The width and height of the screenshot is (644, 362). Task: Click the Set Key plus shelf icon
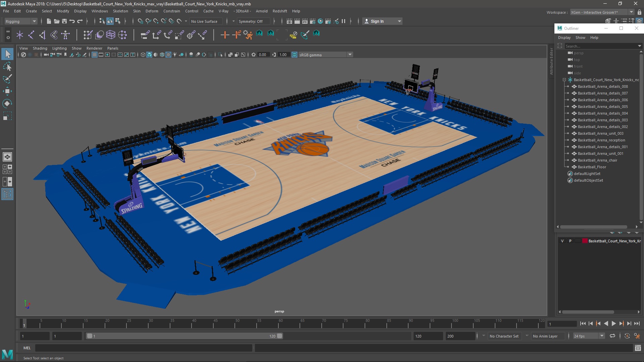(225, 35)
